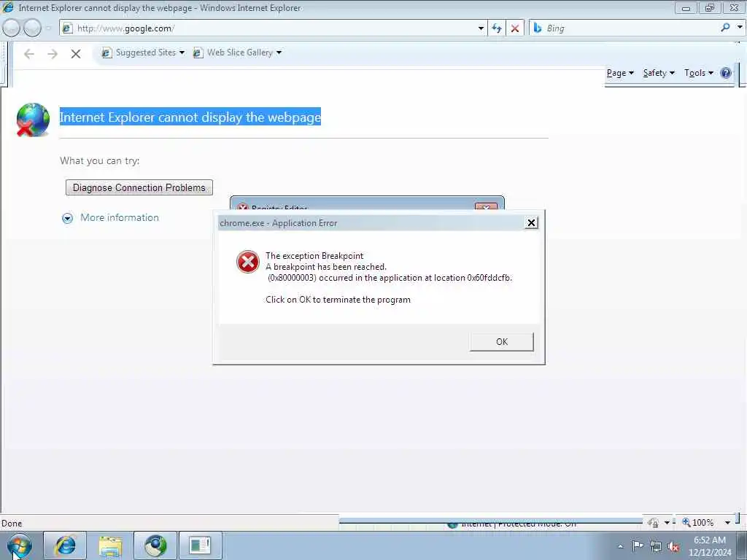
Task: Open the Windows Start button
Action: point(20,545)
